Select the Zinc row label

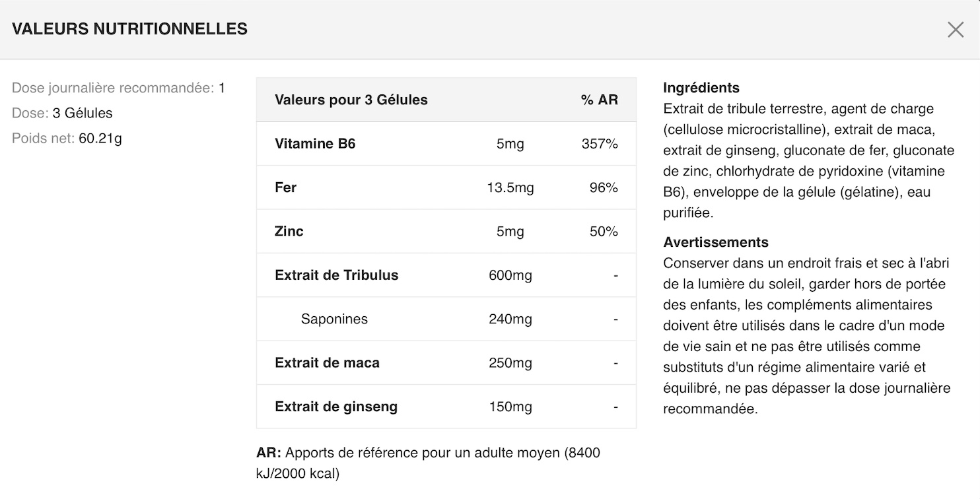click(x=289, y=231)
